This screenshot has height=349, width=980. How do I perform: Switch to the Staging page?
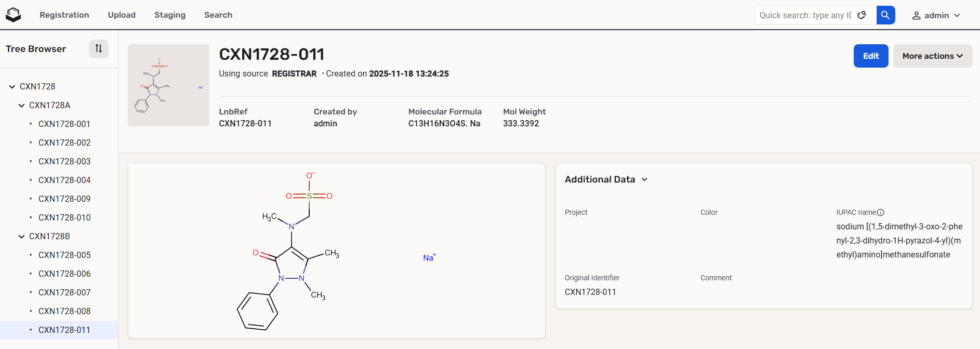[170, 15]
